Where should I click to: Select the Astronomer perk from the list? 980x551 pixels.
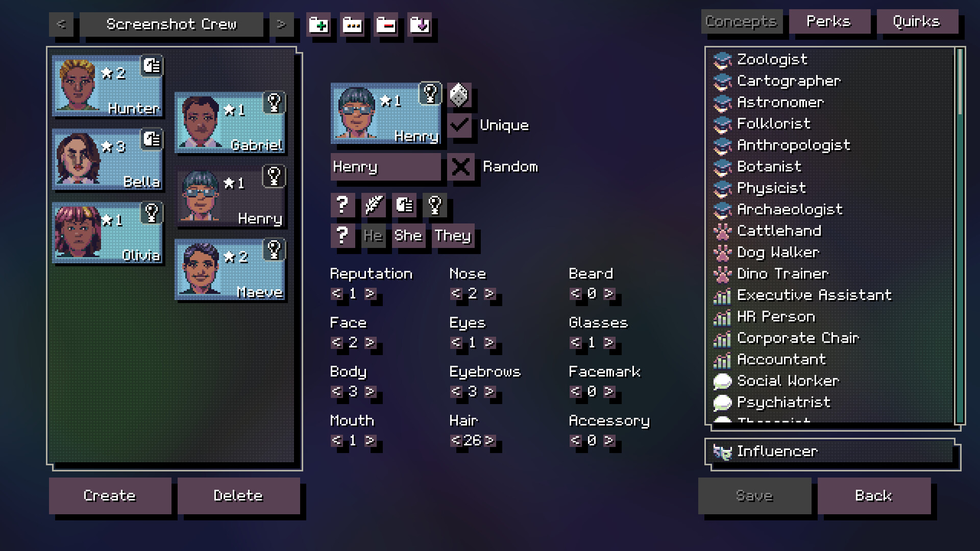(x=780, y=102)
